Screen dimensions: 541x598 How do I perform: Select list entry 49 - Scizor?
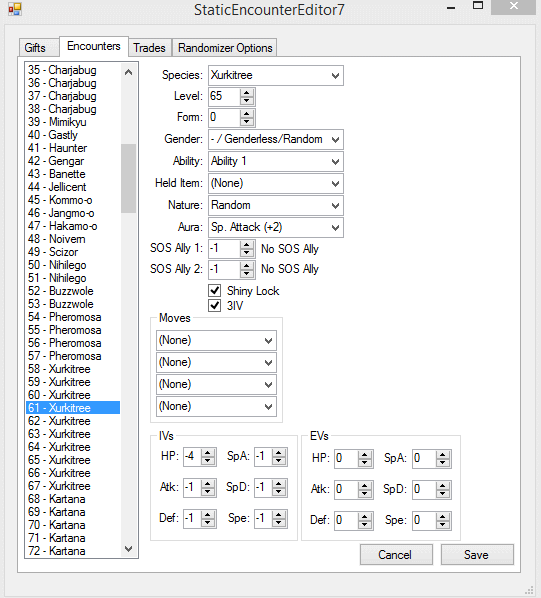coord(73,252)
